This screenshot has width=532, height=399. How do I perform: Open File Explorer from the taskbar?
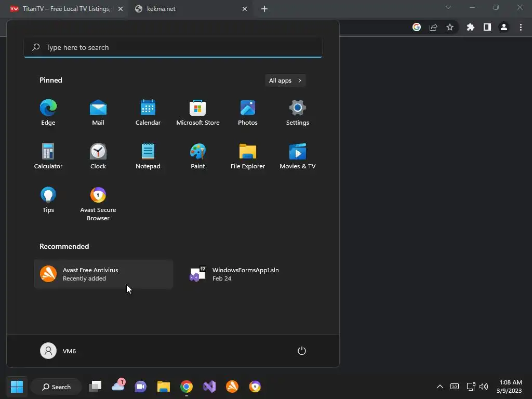click(164, 387)
